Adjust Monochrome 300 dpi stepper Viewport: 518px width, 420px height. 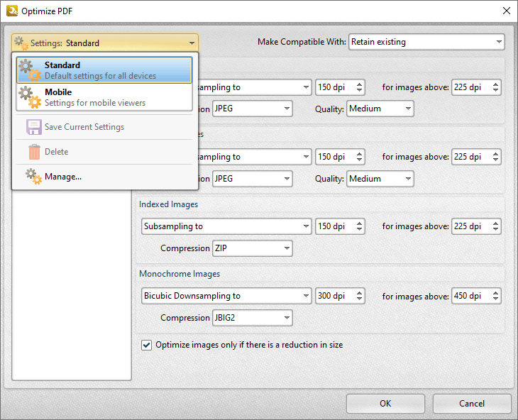point(360,296)
